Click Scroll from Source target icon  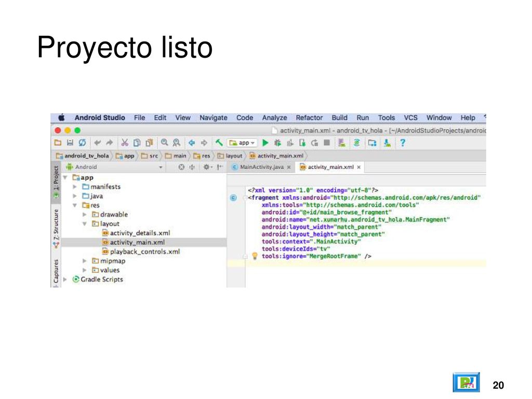(181, 167)
